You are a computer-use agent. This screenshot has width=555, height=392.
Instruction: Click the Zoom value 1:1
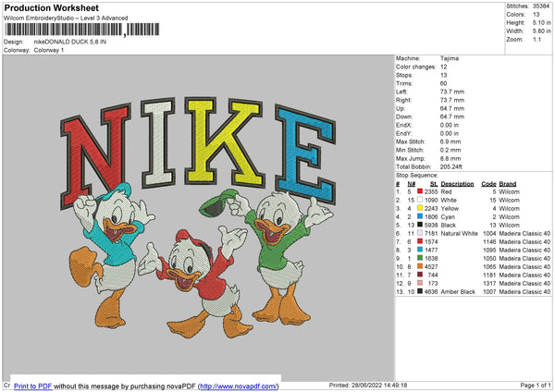536,39
